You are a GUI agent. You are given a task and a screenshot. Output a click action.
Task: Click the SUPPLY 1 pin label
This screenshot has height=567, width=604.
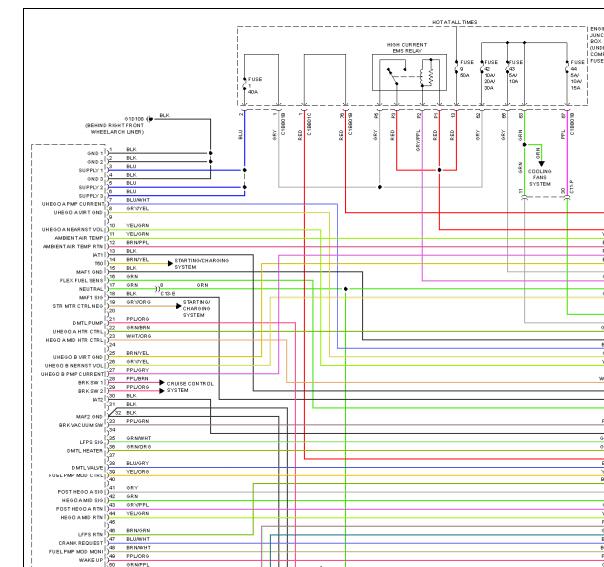[91, 170]
